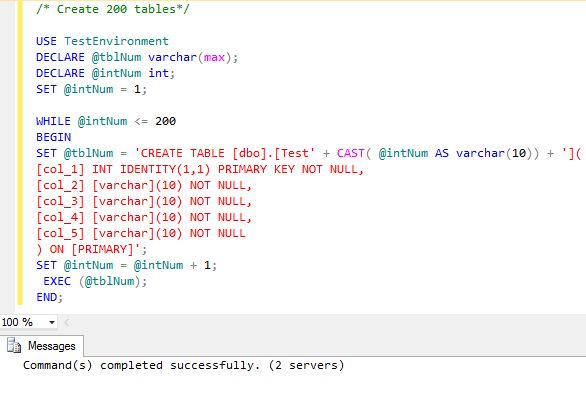This screenshot has height=401, width=586.
Task: Click the horizontal scrollbar left arrow
Action: coord(67,322)
